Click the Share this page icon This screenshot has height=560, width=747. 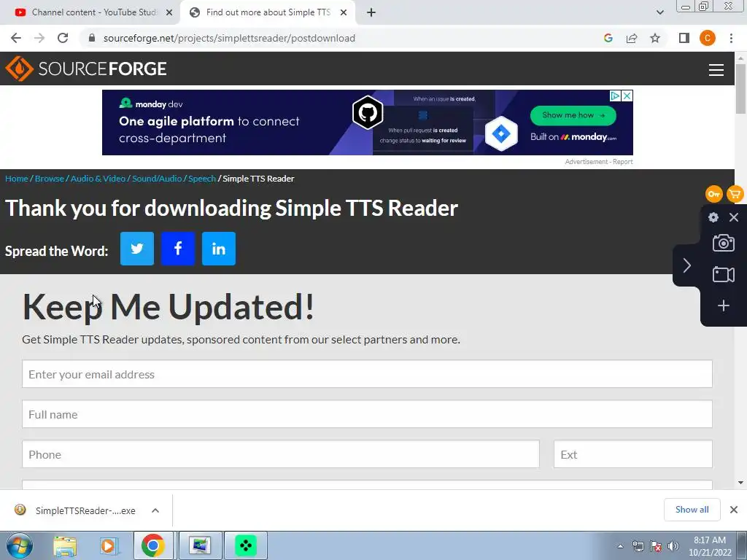(632, 38)
